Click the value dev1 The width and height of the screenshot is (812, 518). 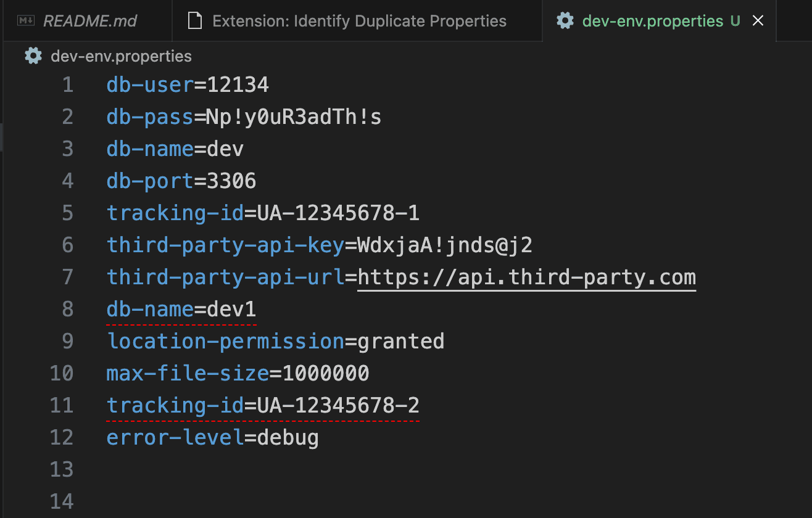pyautogui.click(x=232, y=309)
